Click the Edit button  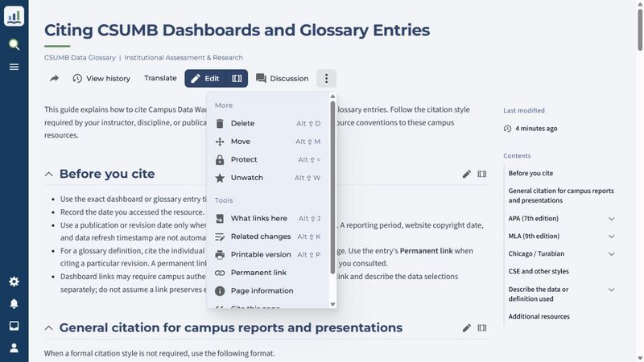tap(205, 78)
